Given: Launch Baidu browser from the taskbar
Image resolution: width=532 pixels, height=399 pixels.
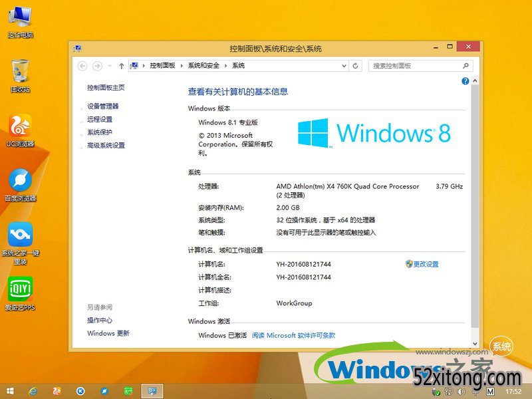Looking at the screenshot, I should coord(104,391).
